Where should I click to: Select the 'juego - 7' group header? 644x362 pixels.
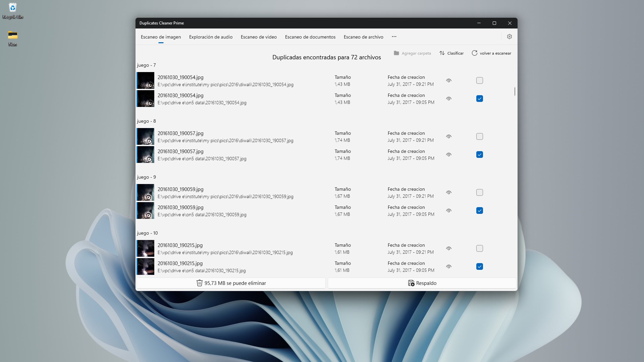(x=146, y=65)
